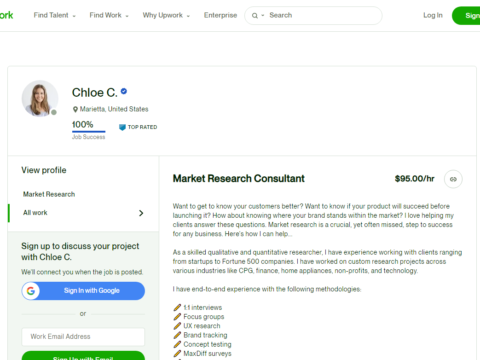Click the Upwork logo
The width and height of the screenshot is (480, 360).
(x=6, y=15)
